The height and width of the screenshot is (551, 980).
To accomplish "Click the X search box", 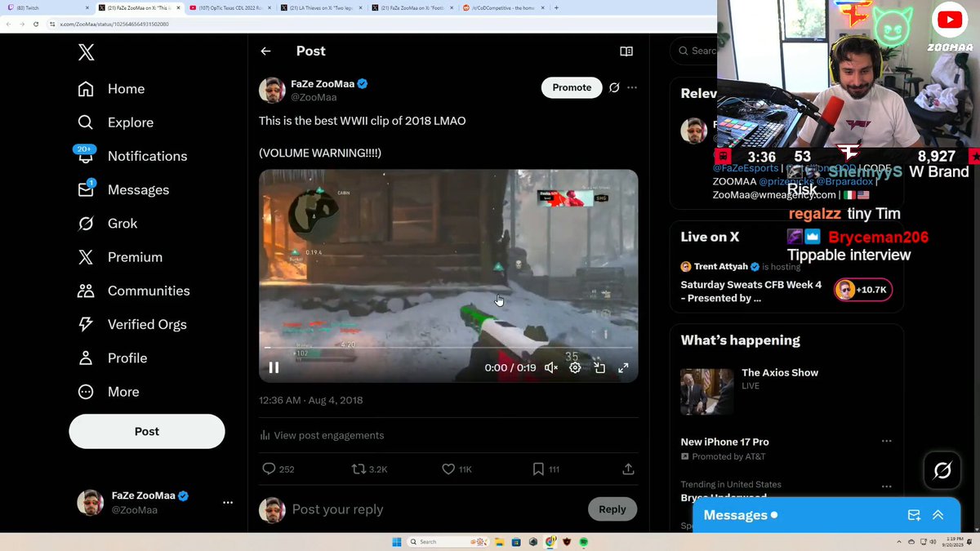I will [x=694, y=51].
